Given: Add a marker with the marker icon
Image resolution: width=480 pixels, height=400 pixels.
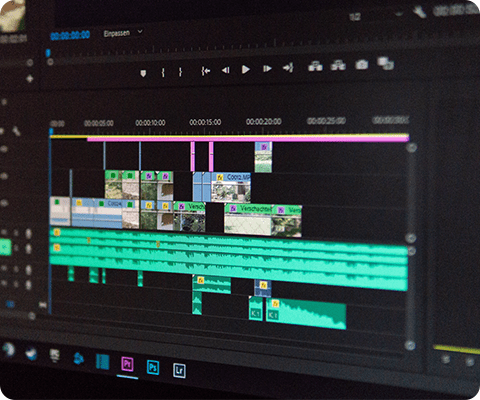Looking at the screenshot, I should pos(143,73).
